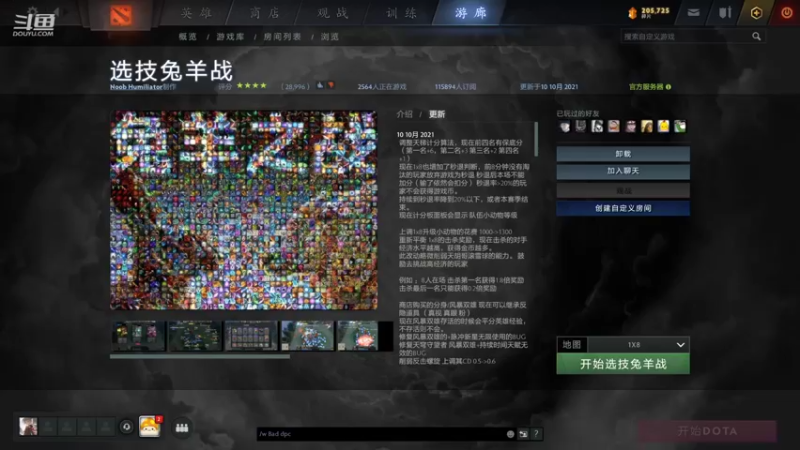Click the round party settings icon
This screenshot has height=450, width=800.
pyautogui.click(x=127, y=427)
